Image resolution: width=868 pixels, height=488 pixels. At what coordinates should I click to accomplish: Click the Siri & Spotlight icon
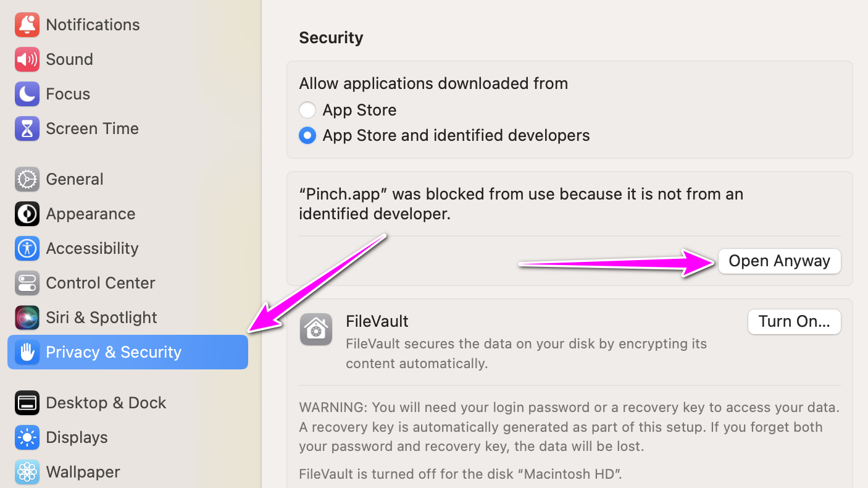27,318
